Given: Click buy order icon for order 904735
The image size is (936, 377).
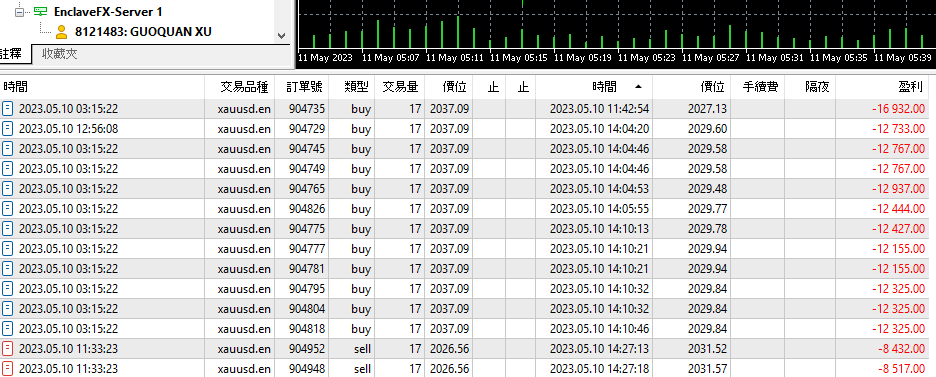Looking at the screenshot, I should [8, 109].
